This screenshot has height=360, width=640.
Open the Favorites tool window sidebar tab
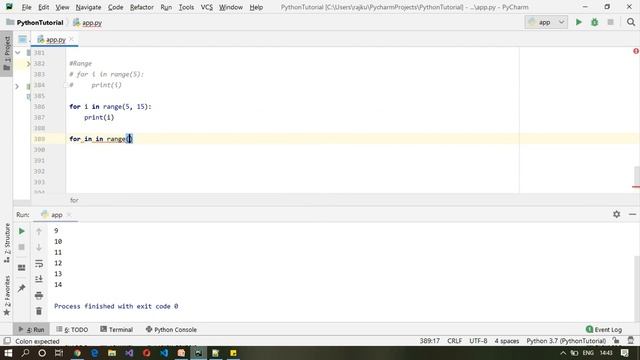[7, 296]
